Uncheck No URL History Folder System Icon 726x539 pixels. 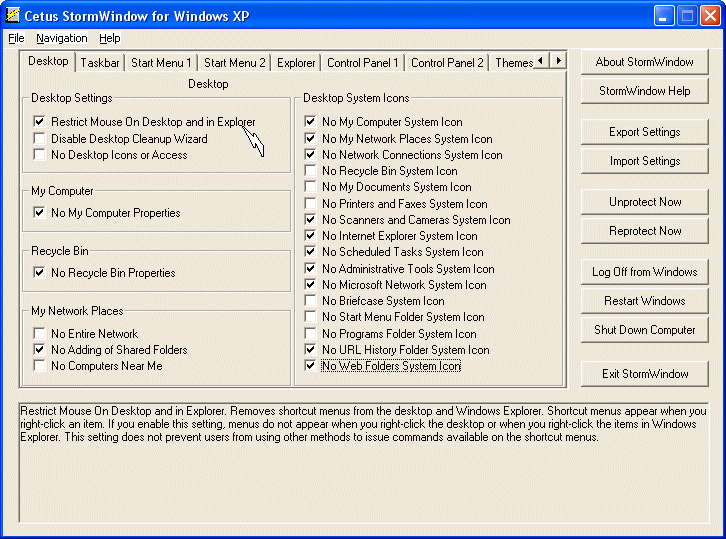click(x=310, y=350)
